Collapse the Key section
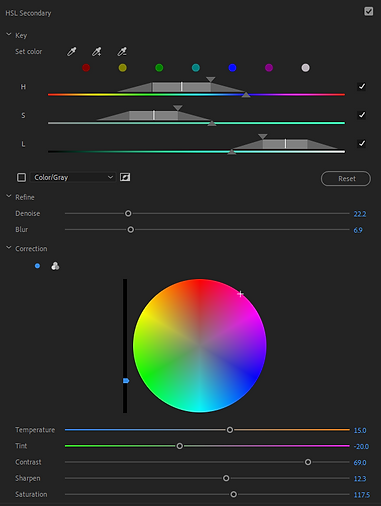Image resolution: width=381 pixels, height=506 pixels. point(9,35)
